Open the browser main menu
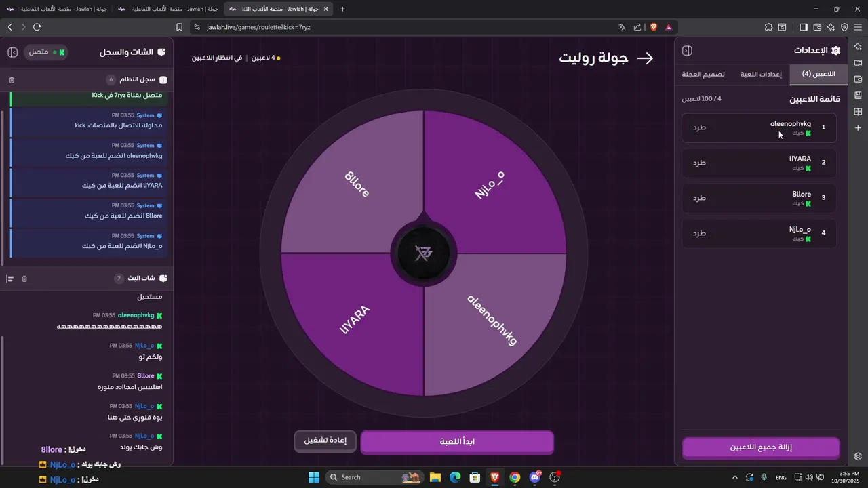Viewport: 868px width, 488px height. (858, 27)
